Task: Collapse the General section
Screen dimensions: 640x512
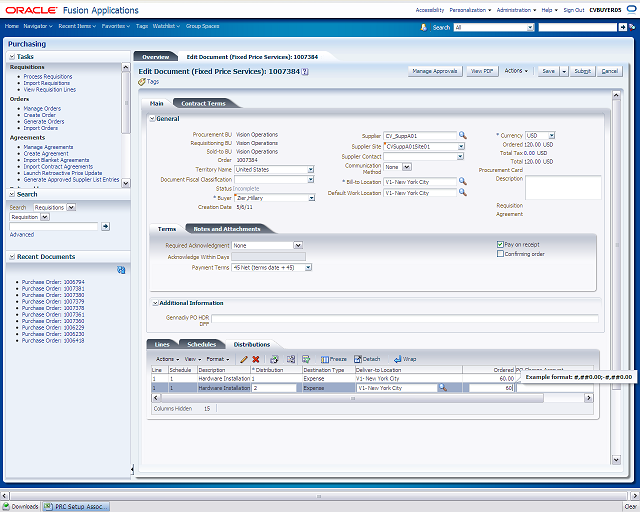Action: point(152,119)
